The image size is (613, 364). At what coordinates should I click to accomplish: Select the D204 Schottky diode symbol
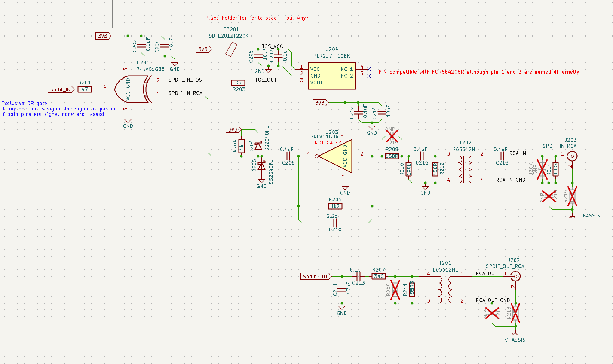point(258,145)
